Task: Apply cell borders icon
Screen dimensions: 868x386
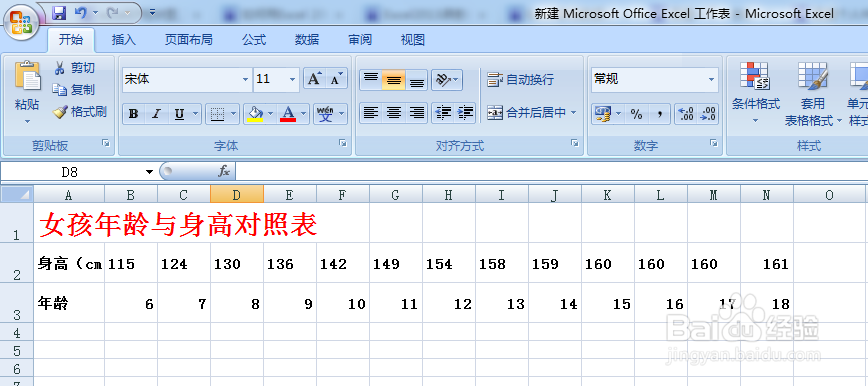Action: [x=218, y=114]
